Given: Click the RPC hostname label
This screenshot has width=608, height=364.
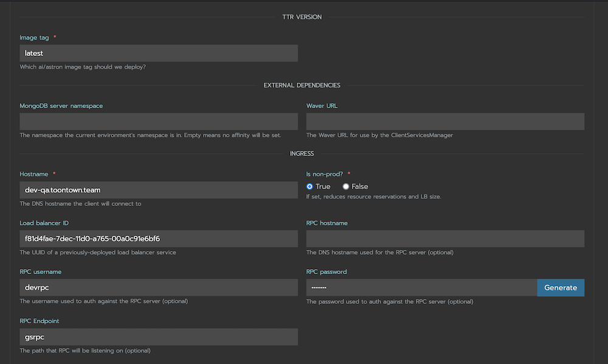Looking at the screenshot, I should point(327,223).
